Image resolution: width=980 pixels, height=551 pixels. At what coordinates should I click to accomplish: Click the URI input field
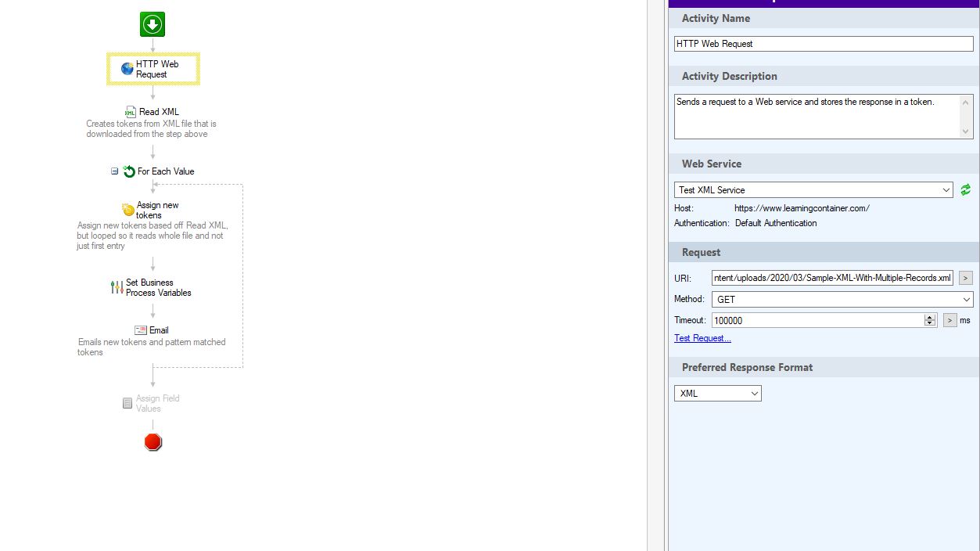click(x=832, y=278)
